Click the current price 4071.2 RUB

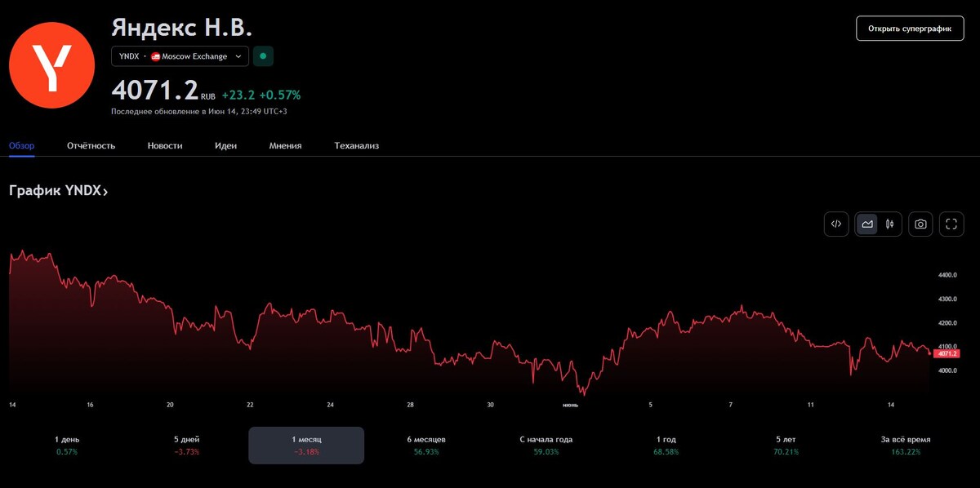(163, 91)
